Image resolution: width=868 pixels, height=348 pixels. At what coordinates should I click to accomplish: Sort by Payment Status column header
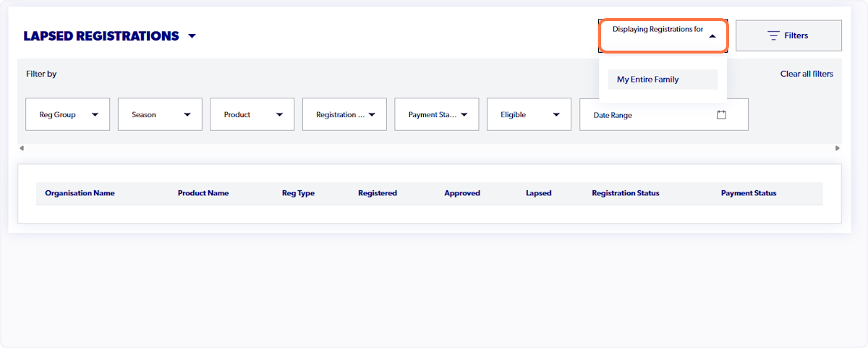click(749, 193)
